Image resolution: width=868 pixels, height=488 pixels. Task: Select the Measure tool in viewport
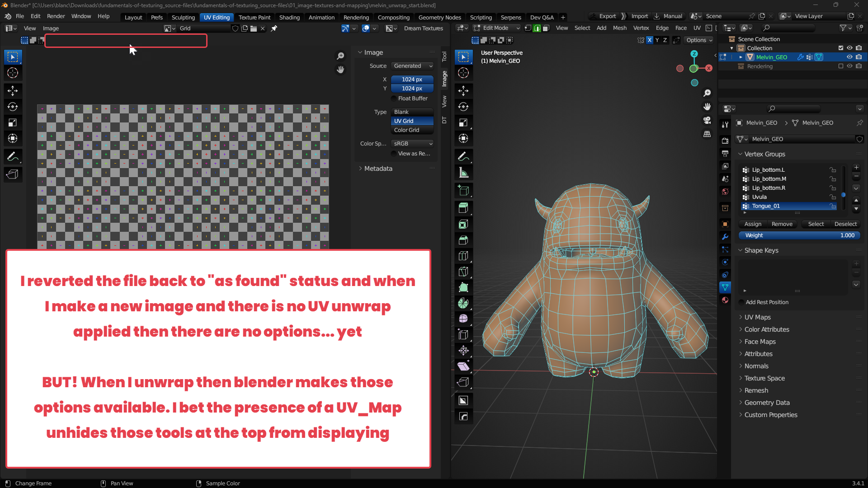[463, 172]
